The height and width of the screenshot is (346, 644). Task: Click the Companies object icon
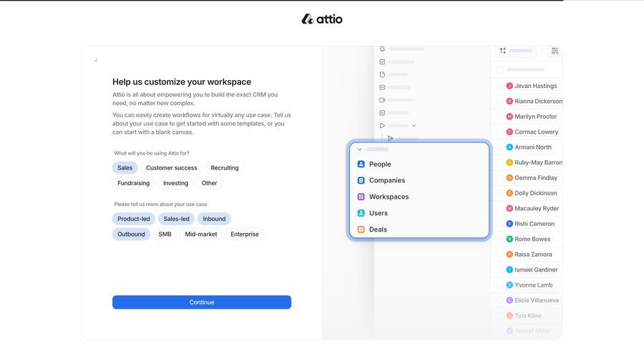point(361,181)
